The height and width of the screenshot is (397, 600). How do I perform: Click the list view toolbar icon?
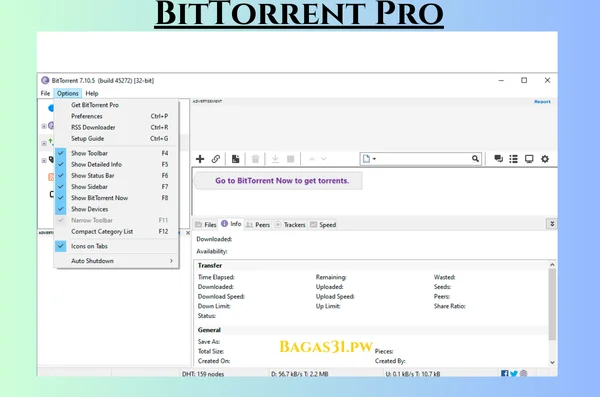[514, 159]
